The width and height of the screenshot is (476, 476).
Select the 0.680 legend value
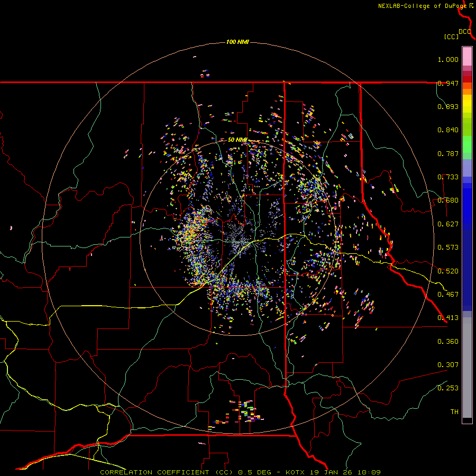(448, 200)
